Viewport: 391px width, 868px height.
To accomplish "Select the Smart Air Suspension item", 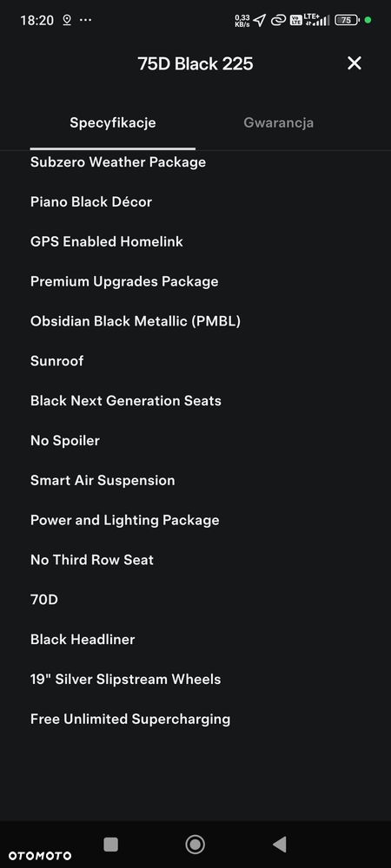I will [x=103, y=480].
